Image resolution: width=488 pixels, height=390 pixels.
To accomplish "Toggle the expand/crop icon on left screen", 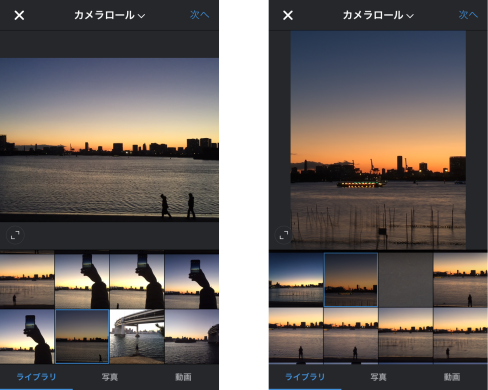I will pyautogui.click(x=15, y=235).
